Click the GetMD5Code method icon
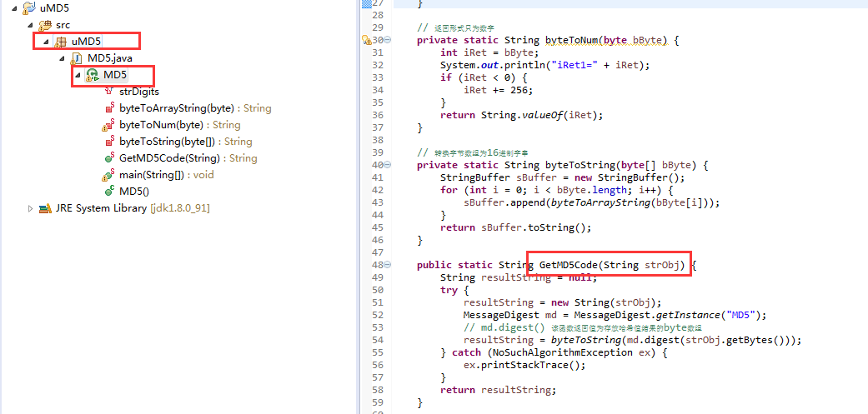 tap(109, 158)
